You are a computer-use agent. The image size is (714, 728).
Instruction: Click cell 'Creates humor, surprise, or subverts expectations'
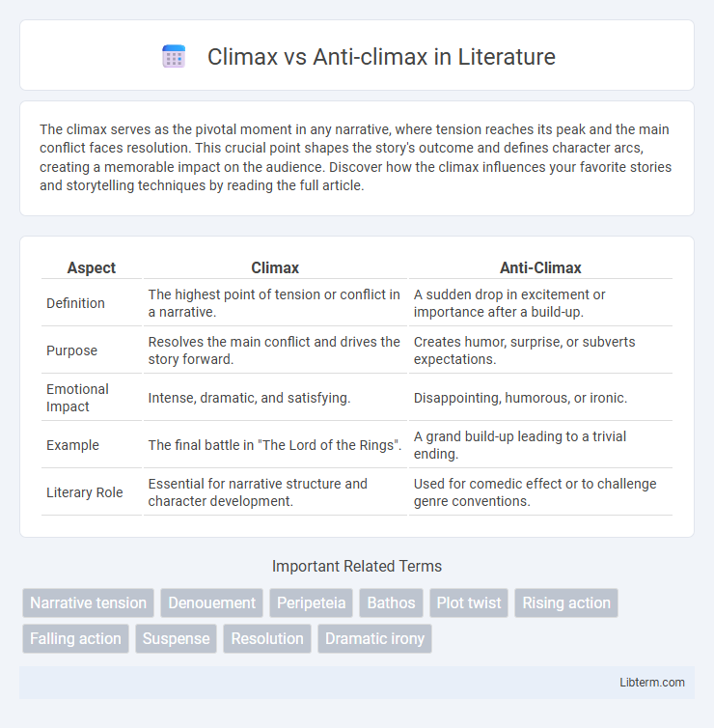[x=540, y=350]
